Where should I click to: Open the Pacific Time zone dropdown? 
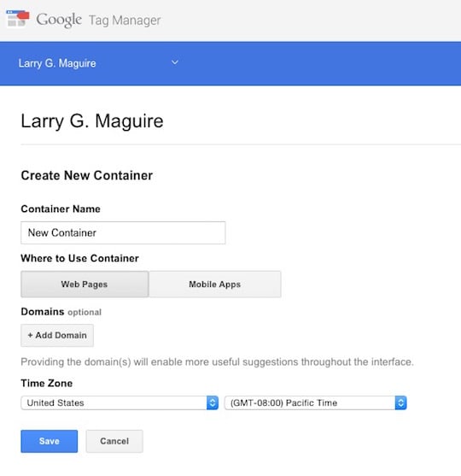point(316,403)
